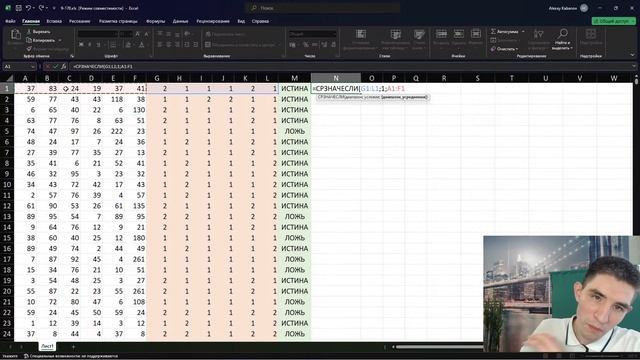This screenshot has width=640, height=360.
Task: Select the Лист1 sheet tab
Action: pos(47,346)
